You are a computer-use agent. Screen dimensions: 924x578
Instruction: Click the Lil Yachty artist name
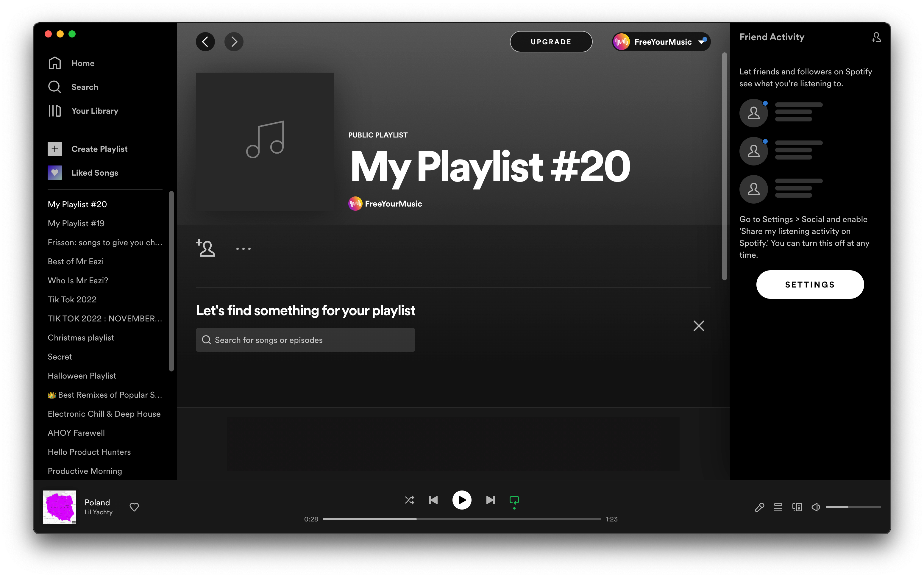pyautogui.click(x=99, y=512)
